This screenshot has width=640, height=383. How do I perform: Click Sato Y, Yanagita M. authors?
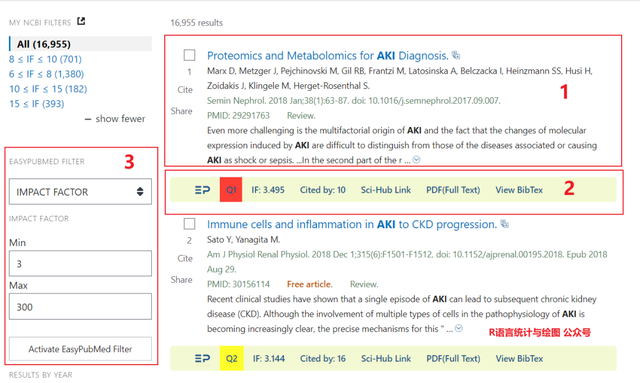(x=244, y=240)
